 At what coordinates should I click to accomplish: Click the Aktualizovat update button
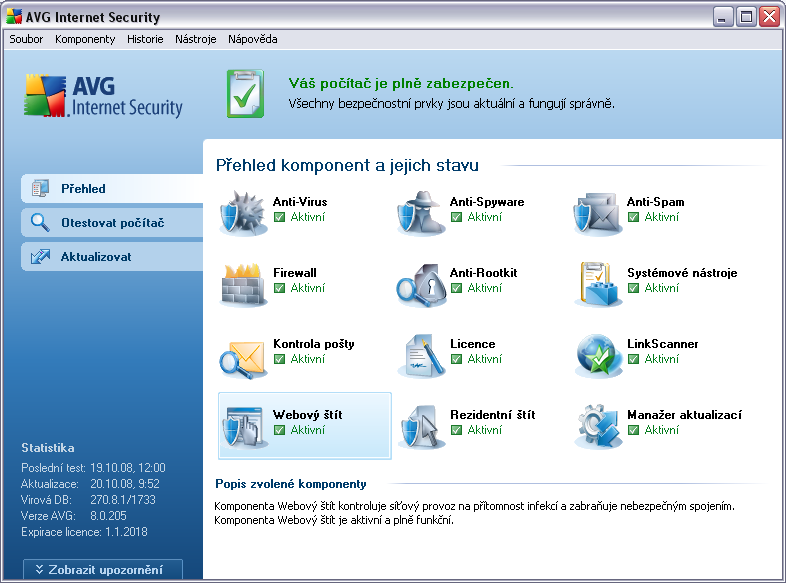[x=112, y=257]
